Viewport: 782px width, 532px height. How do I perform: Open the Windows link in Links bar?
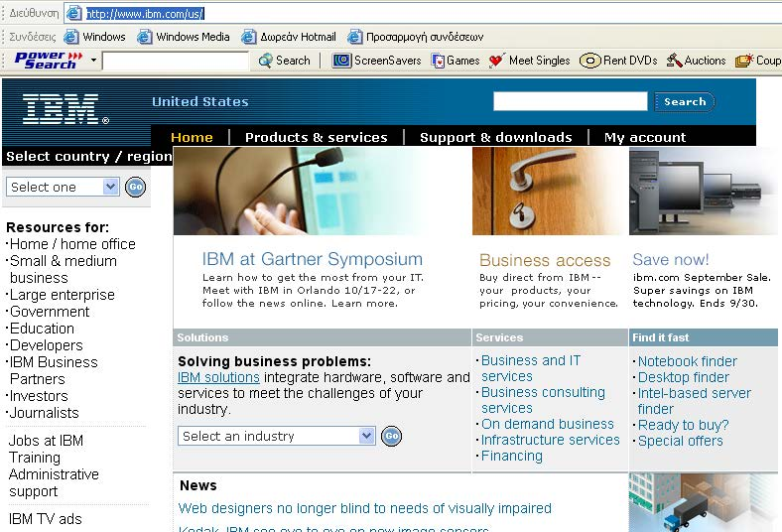coord(94,37)
